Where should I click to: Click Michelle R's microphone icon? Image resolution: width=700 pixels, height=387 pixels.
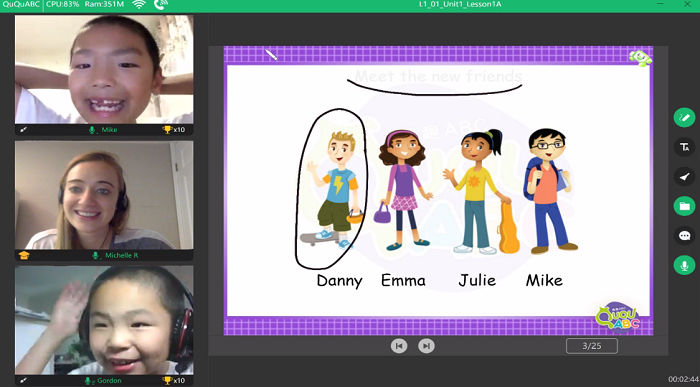click(x=96, y=255)
